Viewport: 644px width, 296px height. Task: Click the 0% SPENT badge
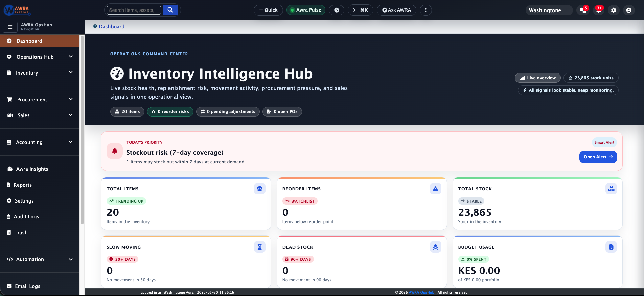point(474,259)
